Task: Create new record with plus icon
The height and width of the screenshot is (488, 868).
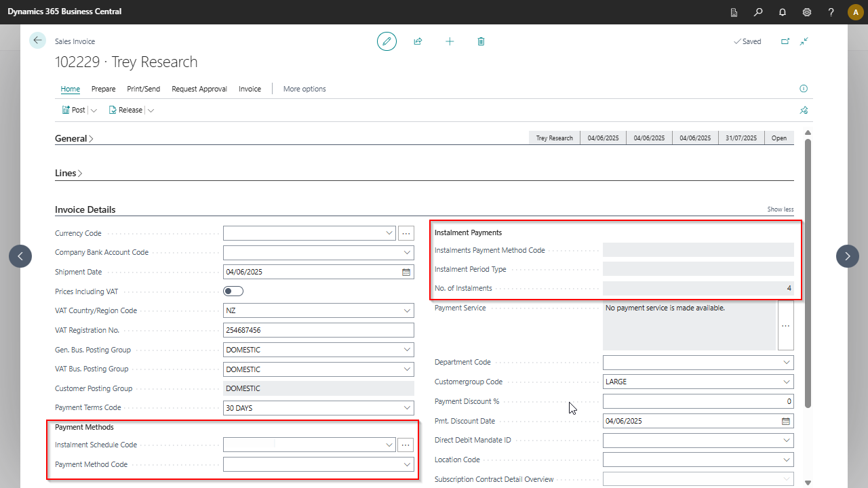Action: pyautogui.click(x=450, y=41)
